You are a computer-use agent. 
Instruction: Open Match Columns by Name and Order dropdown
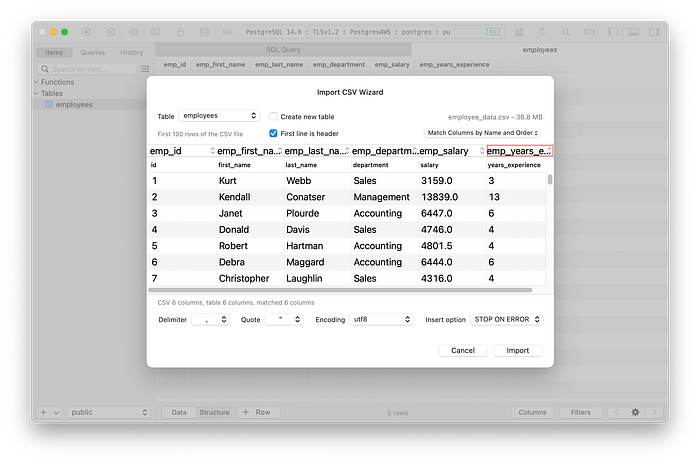point(482,133)
